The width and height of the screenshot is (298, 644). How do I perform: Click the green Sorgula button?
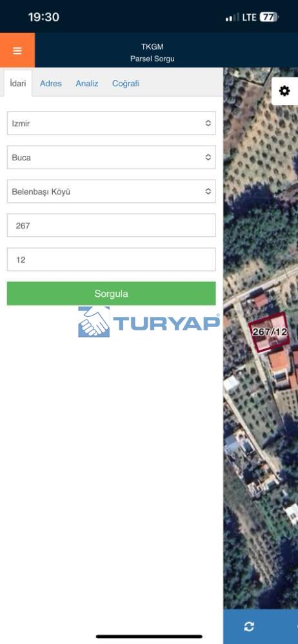pyautogui.click(x=111, y=294)
